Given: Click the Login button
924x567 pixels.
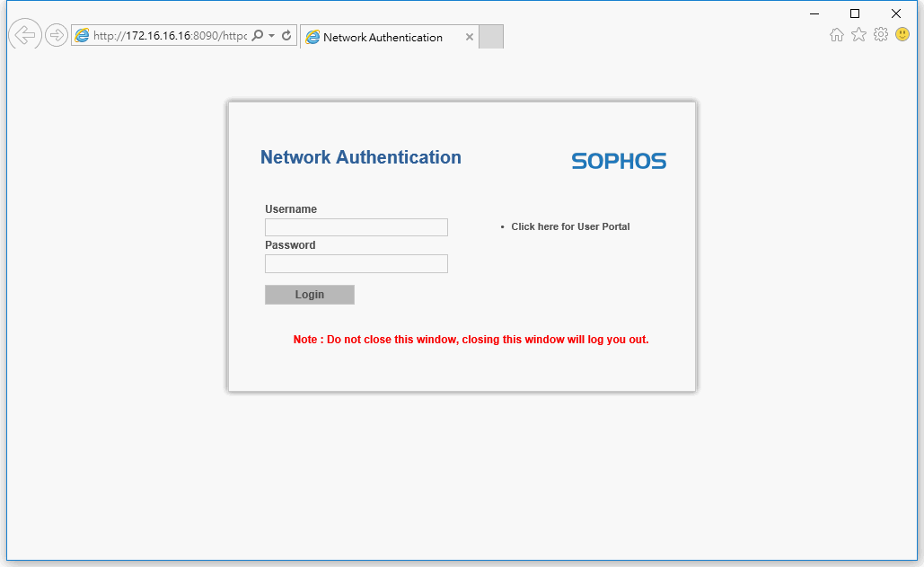Looking at the screenshot, I should tap(310, 295).
